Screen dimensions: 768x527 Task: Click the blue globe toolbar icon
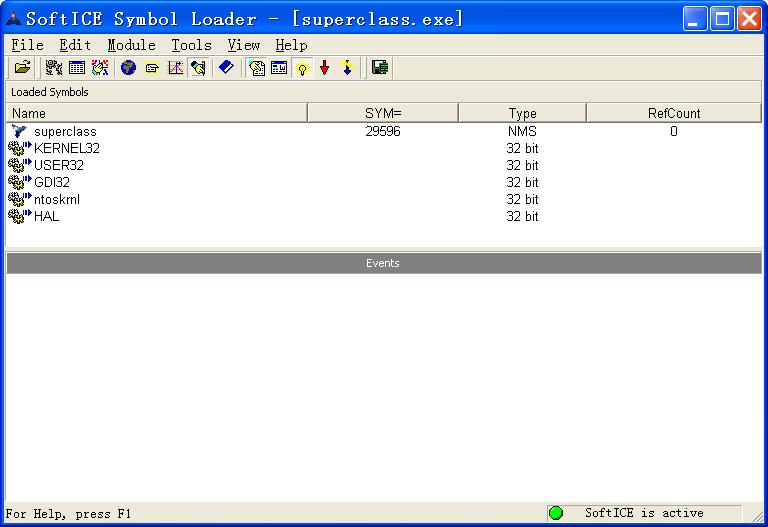click(x=128, y=68)
